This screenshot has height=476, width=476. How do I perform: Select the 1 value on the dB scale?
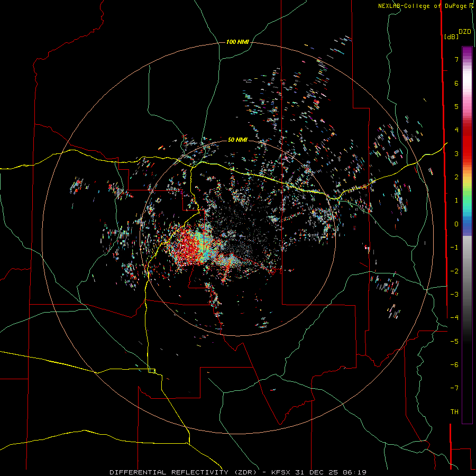pos(456,200)
